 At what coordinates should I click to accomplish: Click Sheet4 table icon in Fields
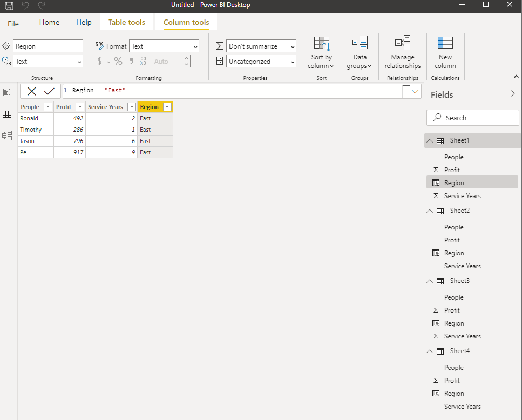[440, 351]
